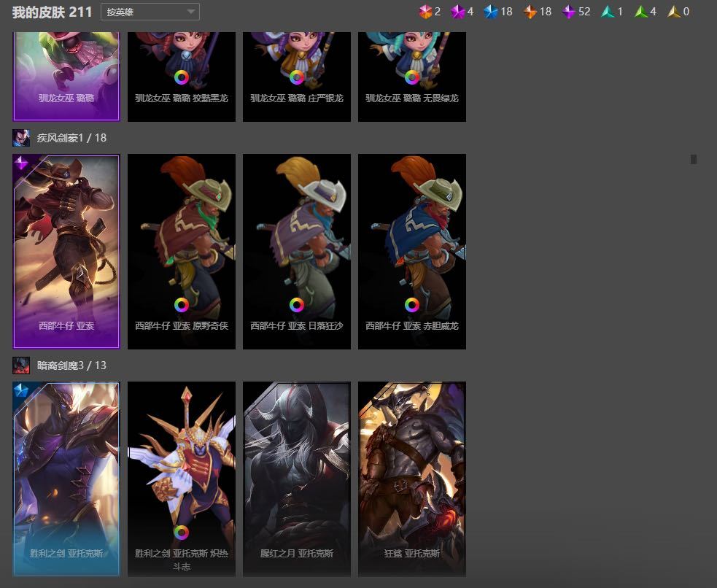View the 胜利之剑 亚托克斯 skin card
The image size is (717, 588).
(66, 479)
